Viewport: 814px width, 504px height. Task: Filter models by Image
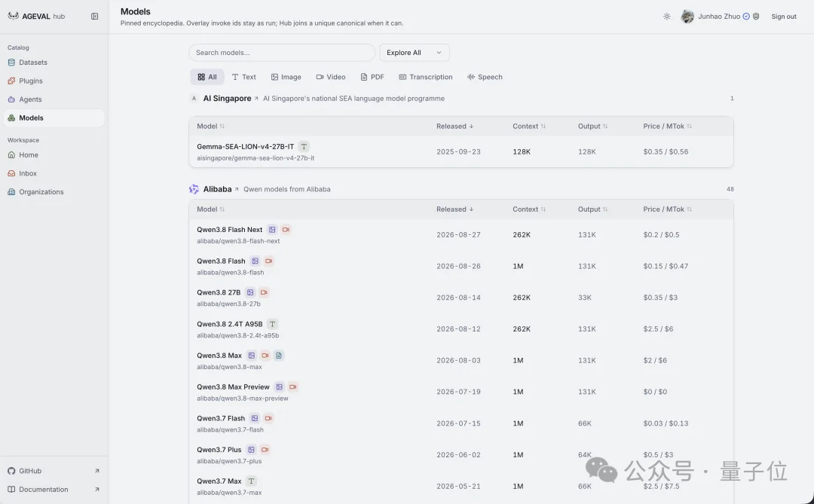click(286, 77)
